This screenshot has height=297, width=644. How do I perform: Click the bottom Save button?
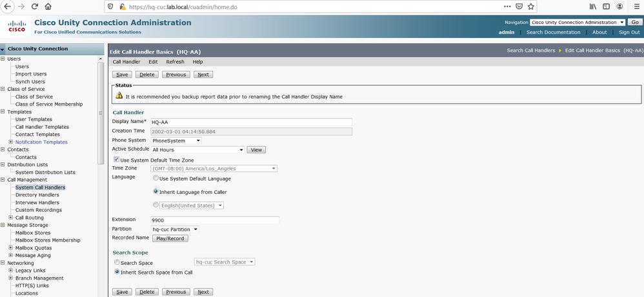pos(122,292)
